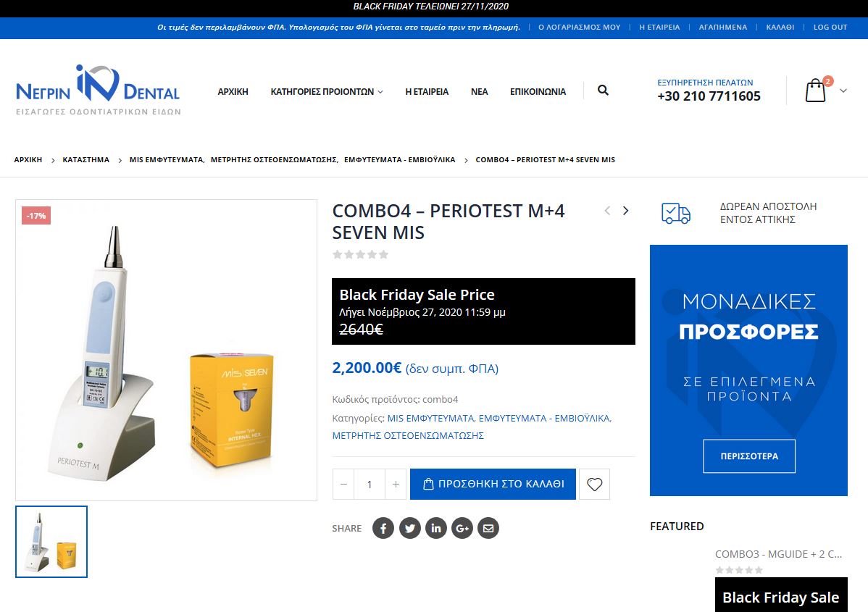Image resolution: width=868 pixels, height=612 pixels.
Task: Share product on Google Plus
Action: [462, 528]
